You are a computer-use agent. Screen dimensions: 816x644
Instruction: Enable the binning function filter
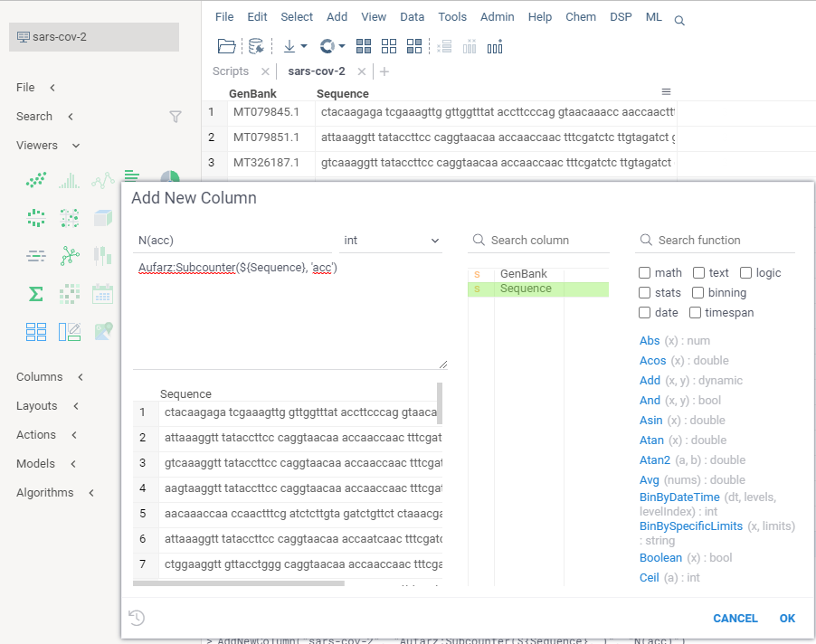click(x=697, y=292)
